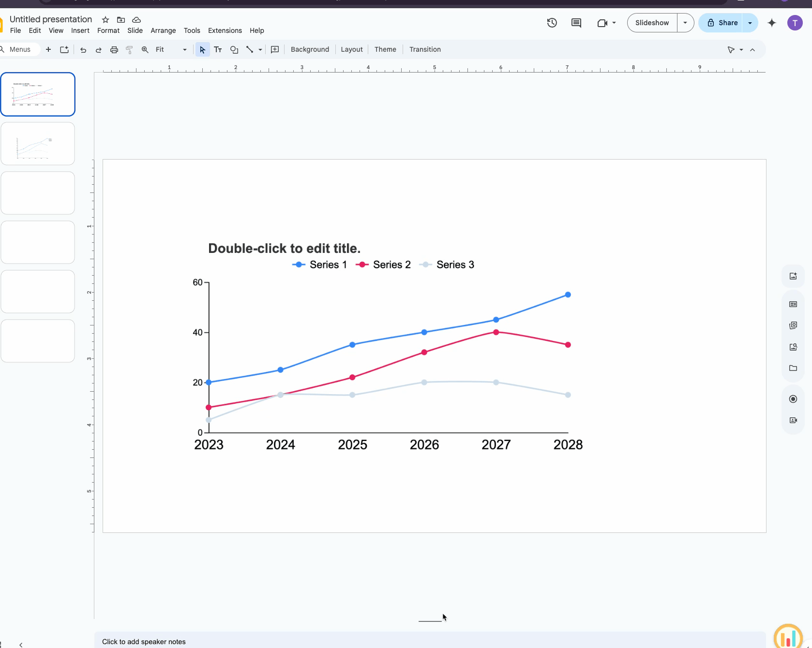
Task: Click the move to folder icon
Action: pos(121,20)
